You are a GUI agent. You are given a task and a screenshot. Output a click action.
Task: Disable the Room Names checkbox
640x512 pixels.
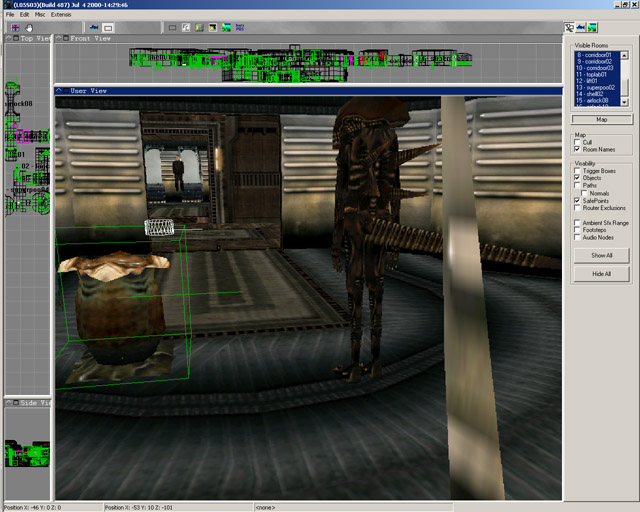click(x=577, y=149)
